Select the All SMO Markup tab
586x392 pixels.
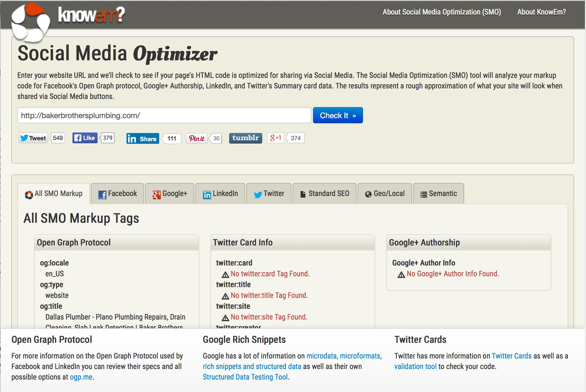click(x=54, y=194)
